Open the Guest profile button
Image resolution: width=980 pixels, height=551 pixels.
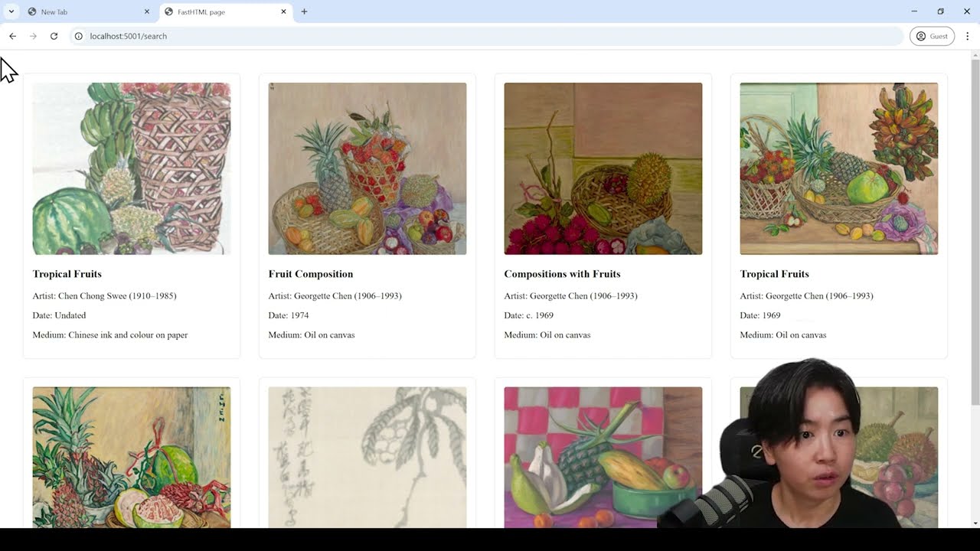pos(932,36)
